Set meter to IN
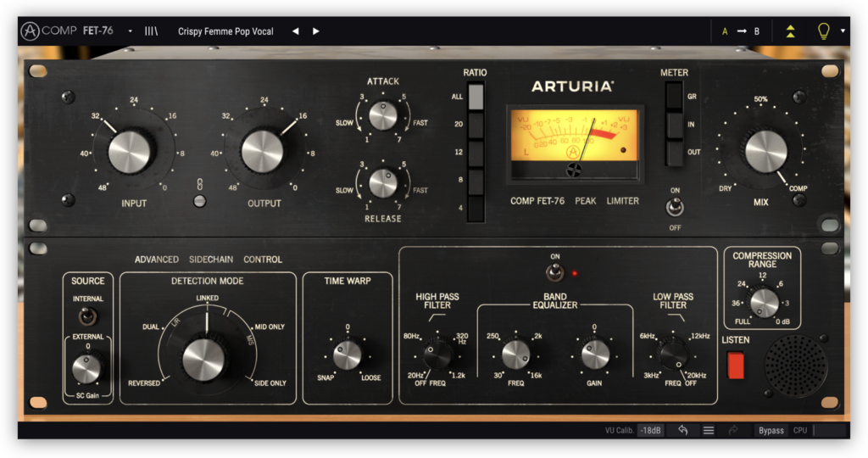 click(x=674, y=125)
